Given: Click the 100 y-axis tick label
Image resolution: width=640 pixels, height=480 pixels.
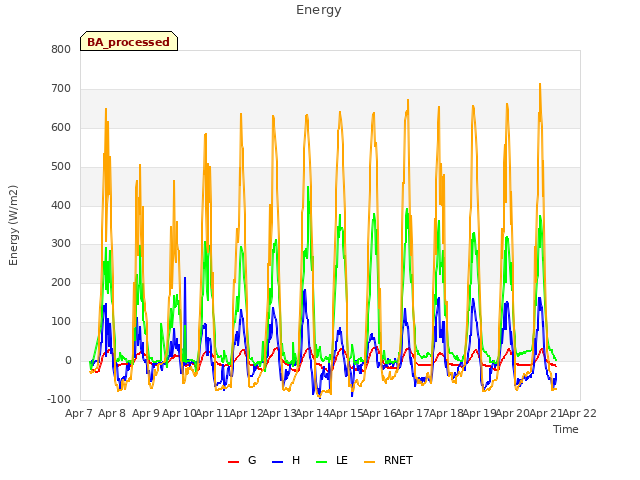Looking at the screenshot, I should coord(61,322).
